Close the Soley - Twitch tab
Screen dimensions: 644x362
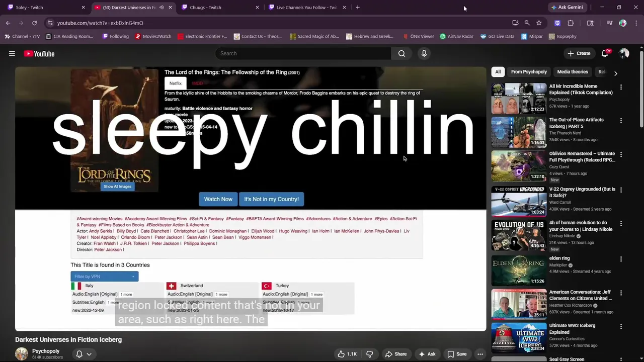83,8
